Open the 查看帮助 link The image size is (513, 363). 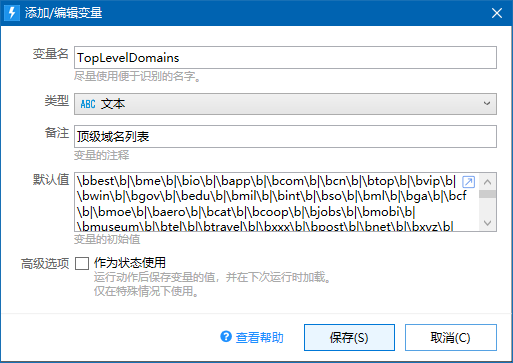[259, 338]
